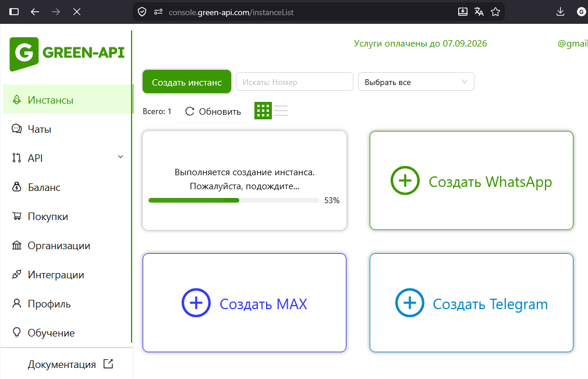588x379 pixels.
Task: Click the Услуги оплачены до 07.09.2026 text
Action: click(x=420, y=44)
